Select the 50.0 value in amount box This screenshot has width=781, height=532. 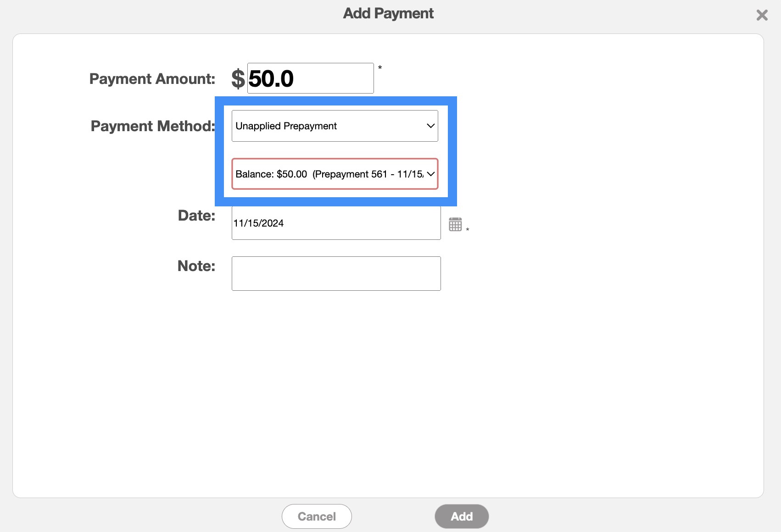coord(271,78)
